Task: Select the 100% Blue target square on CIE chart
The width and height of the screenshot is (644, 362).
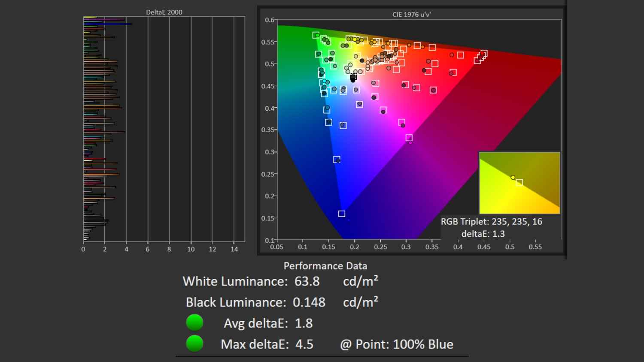Action: pyautogui.click(x=342, y=214)
